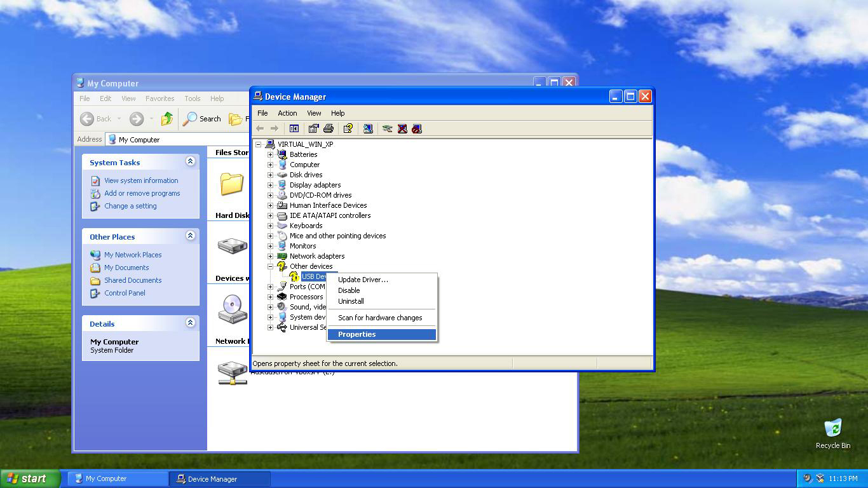Expand the Computer node
Viewport: 868px width, 488px height.
[270, 165]
